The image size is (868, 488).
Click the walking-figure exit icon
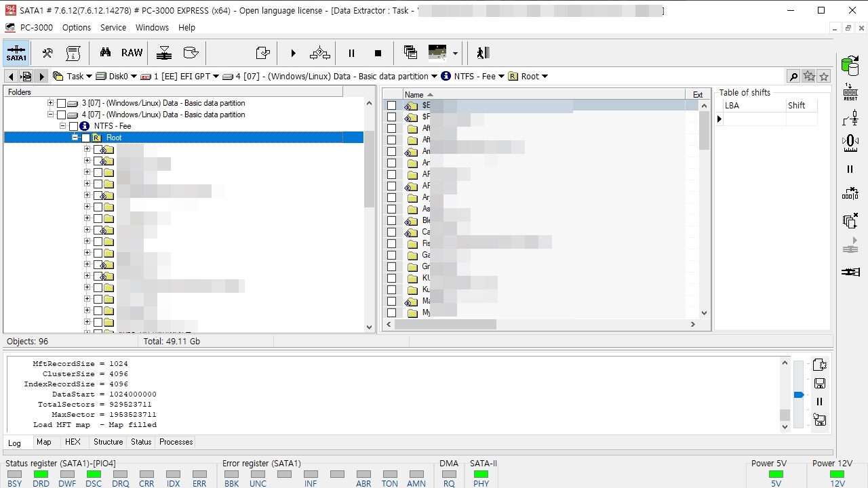tap(482, 53)
